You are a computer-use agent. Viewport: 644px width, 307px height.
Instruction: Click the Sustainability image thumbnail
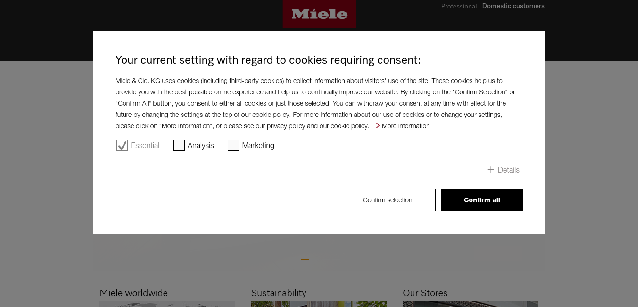319,304
